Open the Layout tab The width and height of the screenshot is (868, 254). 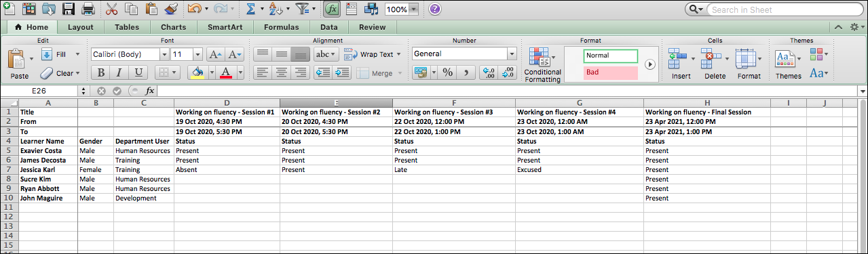[80, 28]
